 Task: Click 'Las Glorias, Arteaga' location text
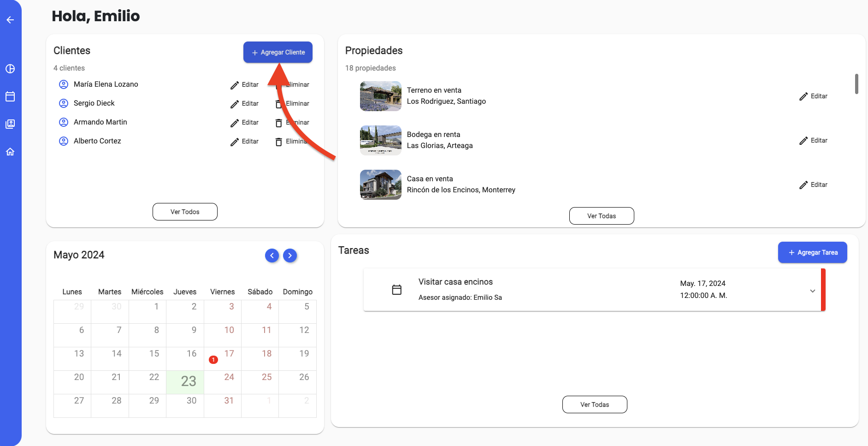coord(440,146)
